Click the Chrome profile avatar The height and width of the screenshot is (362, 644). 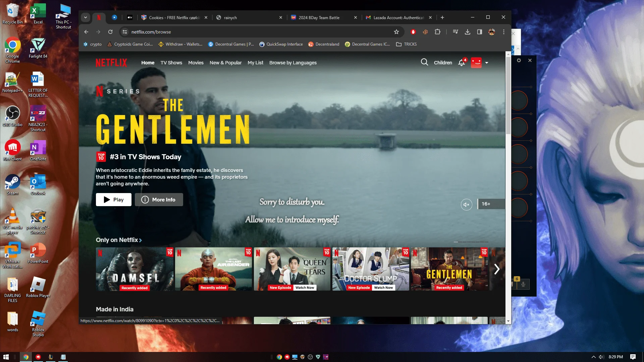491,32
